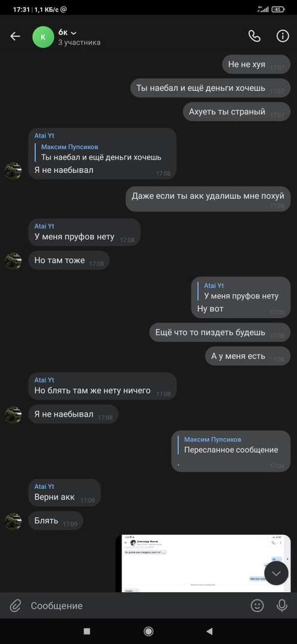Tap the green chat avatar
This screenshot has width=297, height=644.
43,37
